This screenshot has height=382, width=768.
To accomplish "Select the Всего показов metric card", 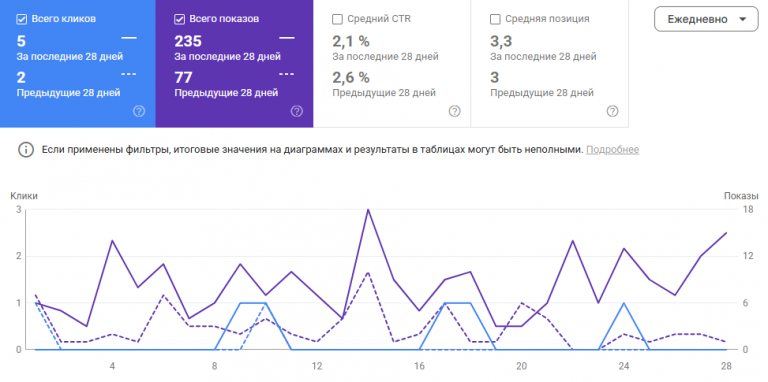I will 235,64.
